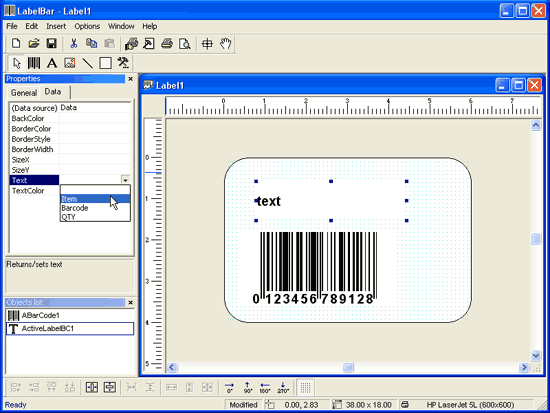This screenshot has height=413, width=550.
Task: Select ActiveLabelBC1 in the Objects list
Action: point(70,329)
